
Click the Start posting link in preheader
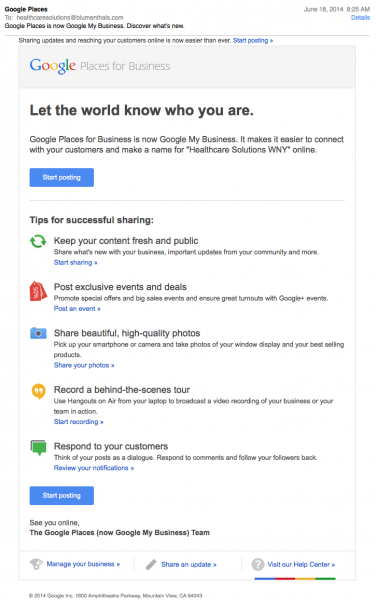(x=253, y=41)
